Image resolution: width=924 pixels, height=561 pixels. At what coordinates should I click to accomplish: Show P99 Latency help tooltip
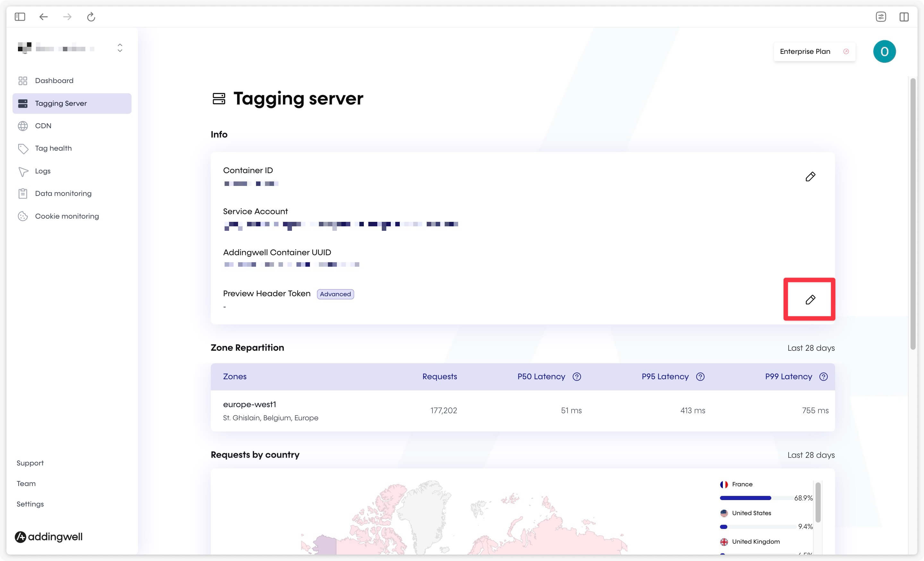[x=824, y=377]
